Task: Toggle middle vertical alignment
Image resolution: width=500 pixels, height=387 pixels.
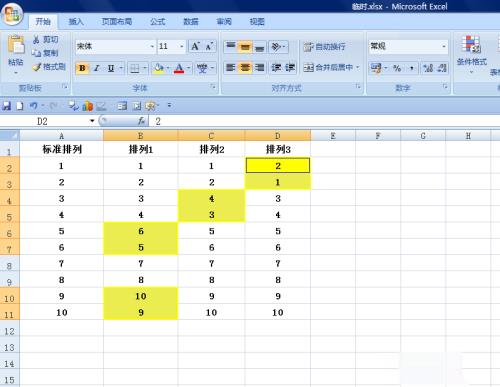Action: (245, 46)
